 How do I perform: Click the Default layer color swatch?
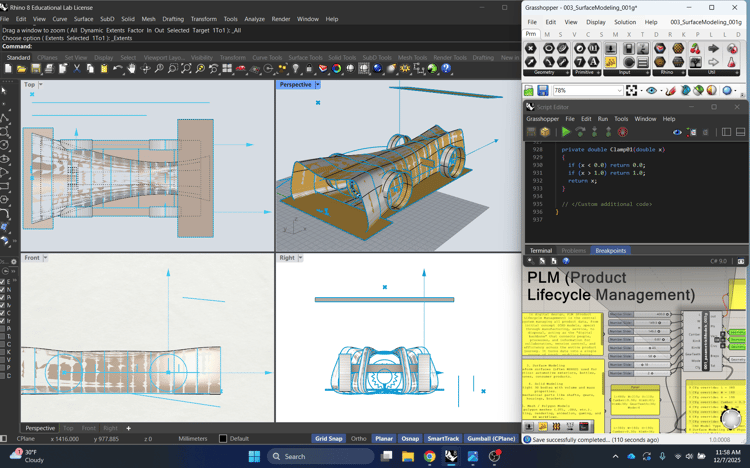pyautogui.click(x=223, y=439)
